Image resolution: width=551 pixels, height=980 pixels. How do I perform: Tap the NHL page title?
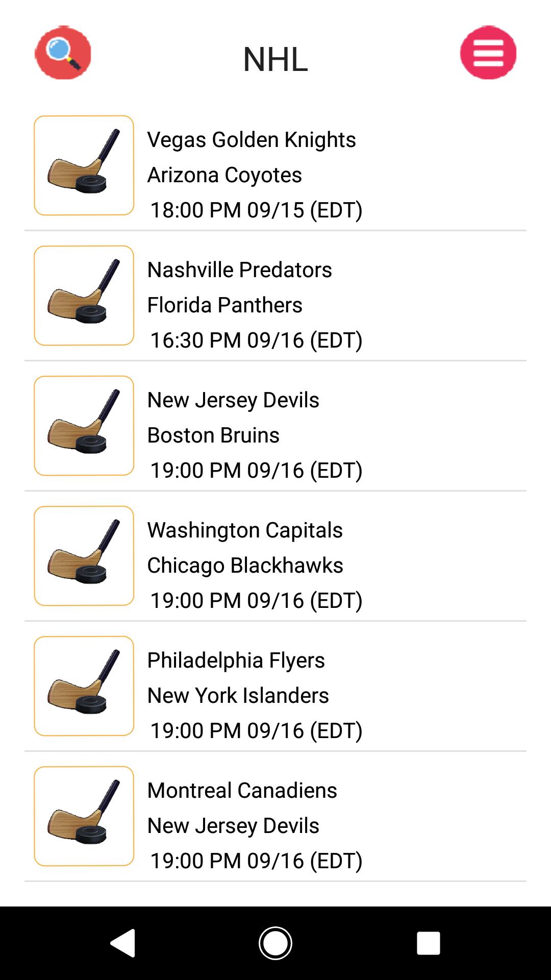[x=275, y=59]
